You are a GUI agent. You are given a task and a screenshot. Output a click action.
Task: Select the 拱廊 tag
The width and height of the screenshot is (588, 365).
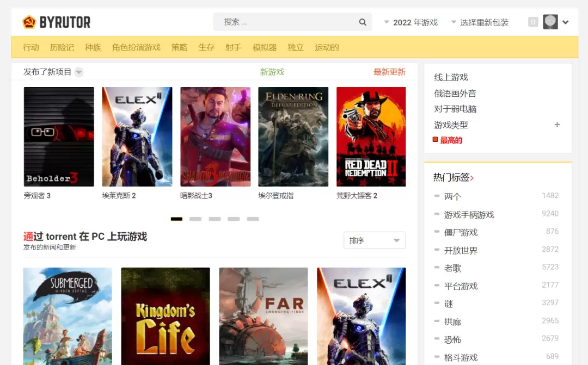452,322
